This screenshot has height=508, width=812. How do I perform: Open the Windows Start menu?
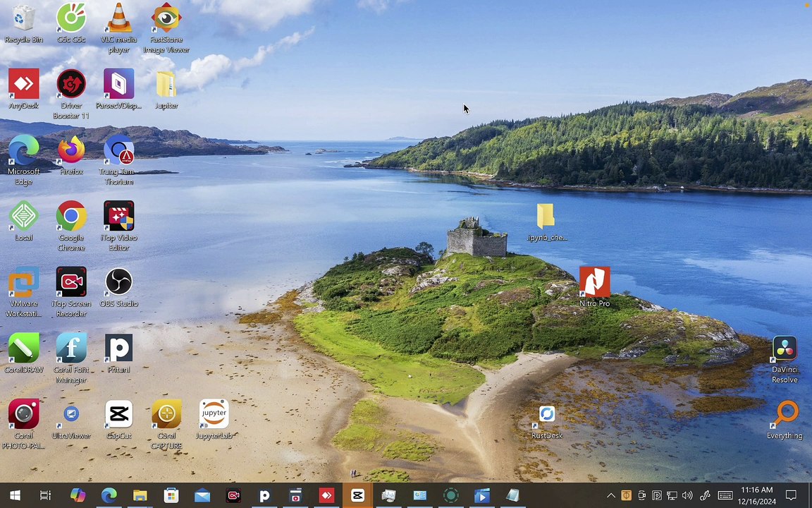(x=15, y=496)
